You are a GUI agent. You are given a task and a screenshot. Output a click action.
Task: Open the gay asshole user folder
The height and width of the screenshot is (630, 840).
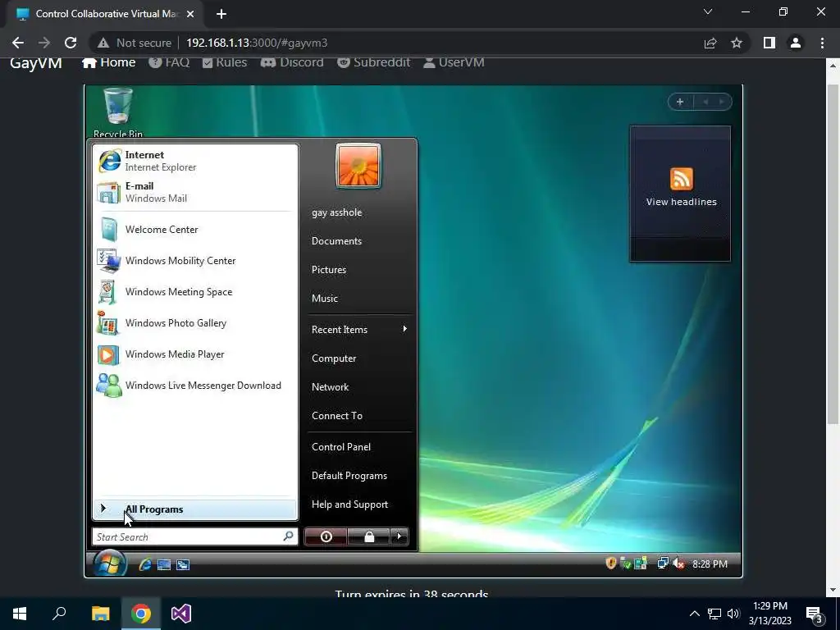[337, 212]
